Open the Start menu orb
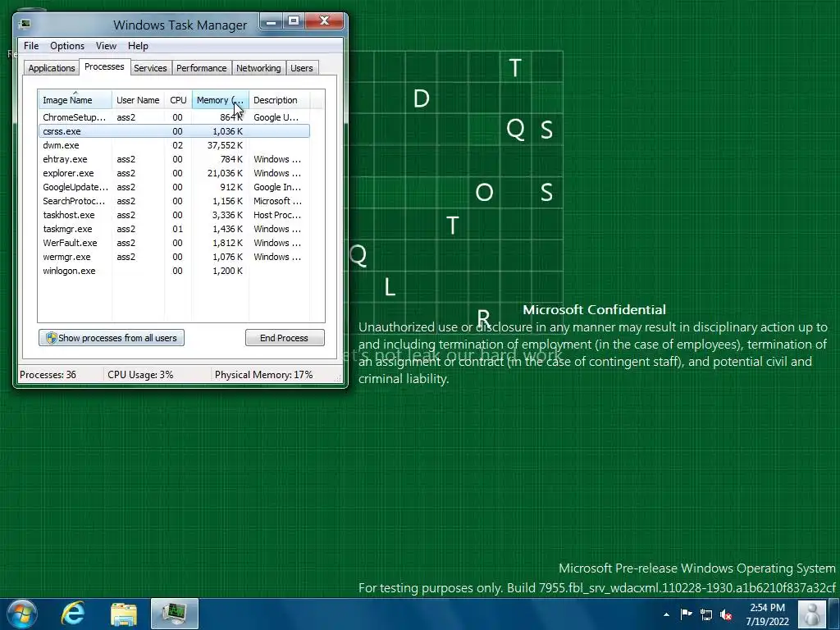 [x=22, y=614]
